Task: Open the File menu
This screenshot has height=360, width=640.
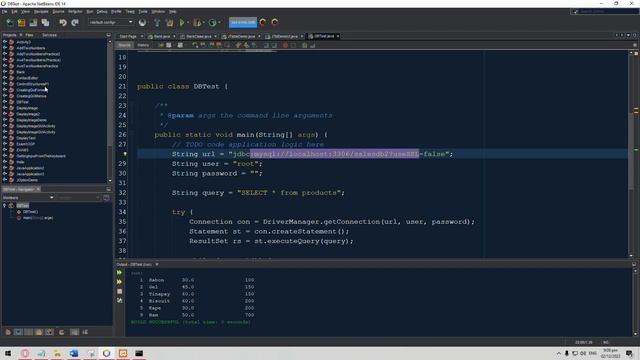Action: 4,11
